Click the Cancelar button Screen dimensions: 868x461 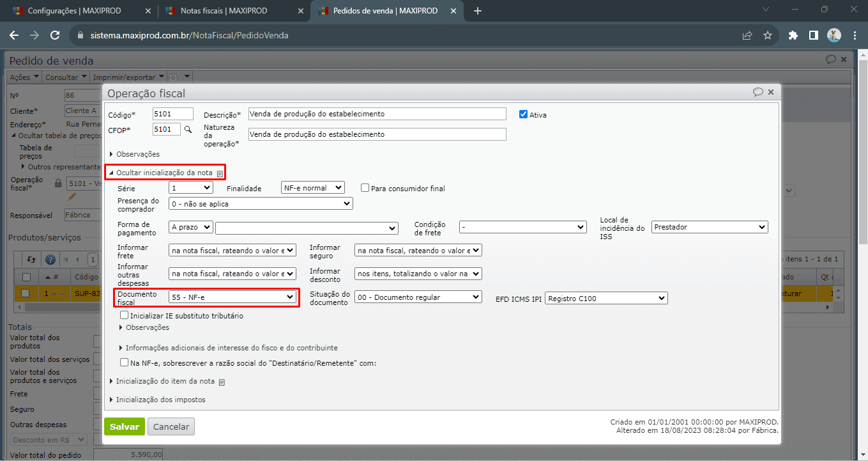[171, 426]
